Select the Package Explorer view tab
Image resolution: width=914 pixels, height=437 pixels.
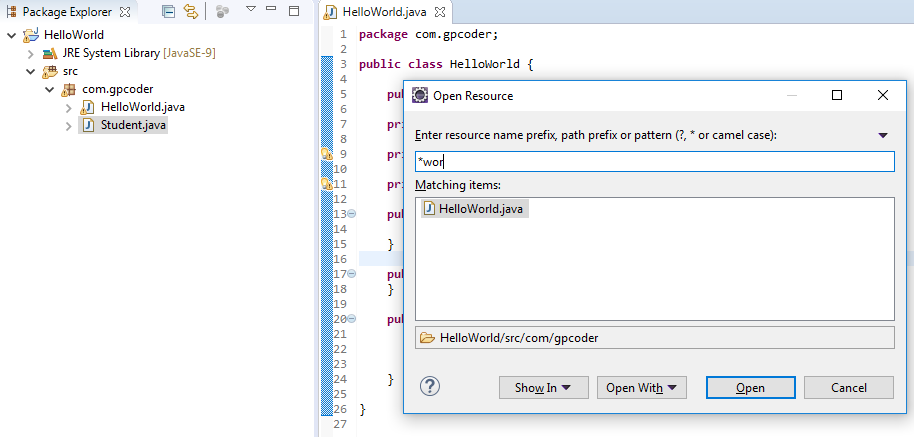58,12
